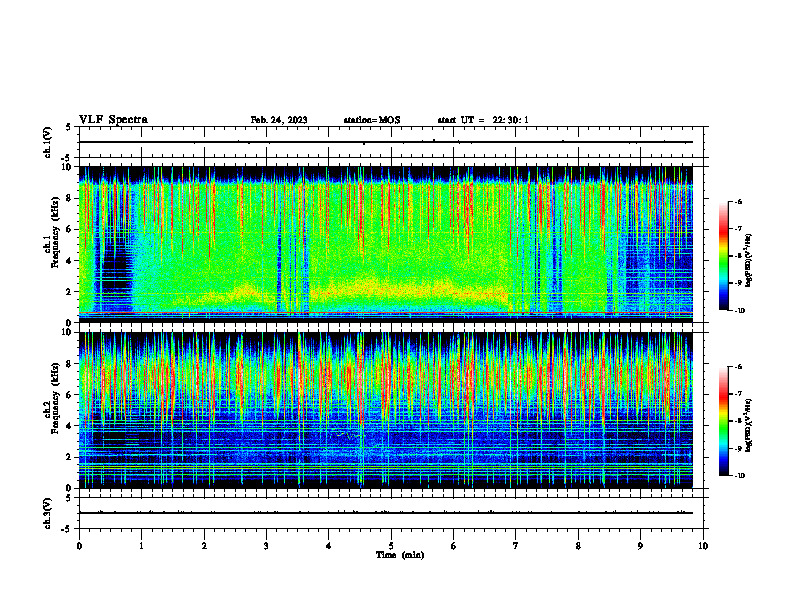
Task: Click time axis tick label "9"
Action: click(640, 546)
